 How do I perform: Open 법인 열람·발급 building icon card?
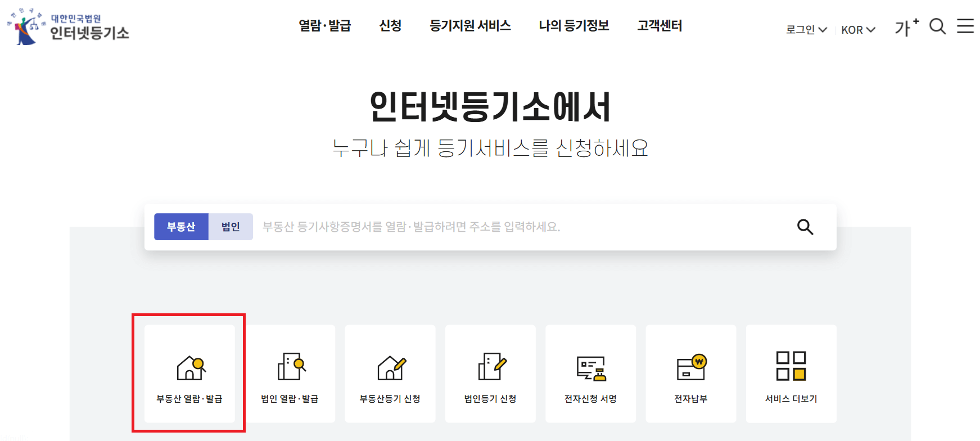(x=290, y=373)
